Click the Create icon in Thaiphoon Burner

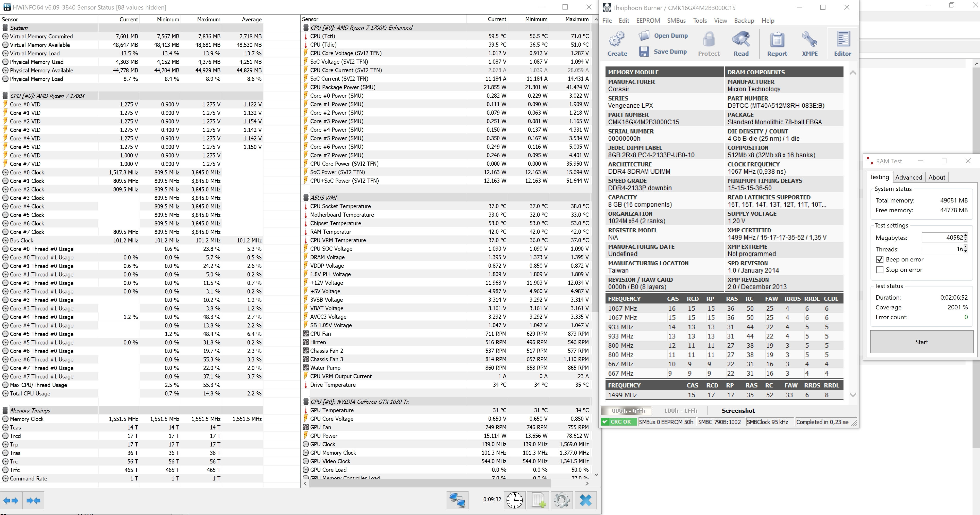pyautogui.click(x=617, y=40)
